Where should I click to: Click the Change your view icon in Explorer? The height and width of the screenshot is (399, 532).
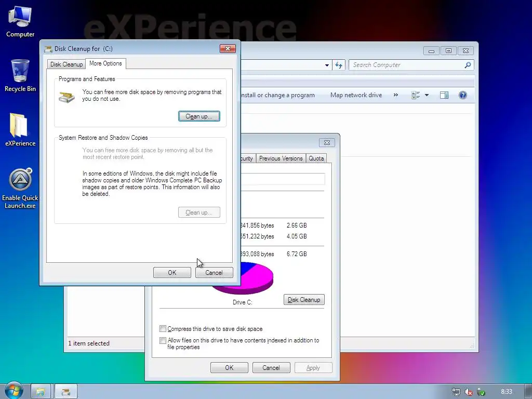click(416, 95)
